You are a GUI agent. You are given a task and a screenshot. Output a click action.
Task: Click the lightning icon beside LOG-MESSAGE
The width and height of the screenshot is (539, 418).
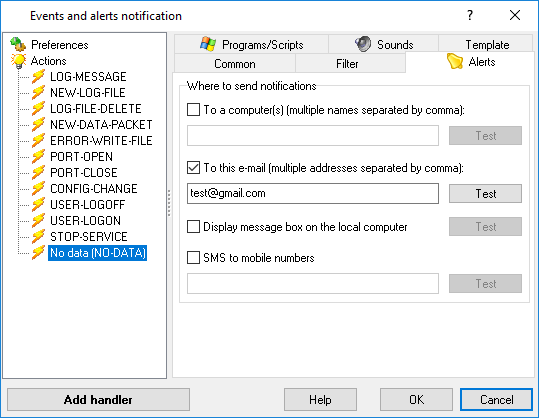tap(38, 77)
